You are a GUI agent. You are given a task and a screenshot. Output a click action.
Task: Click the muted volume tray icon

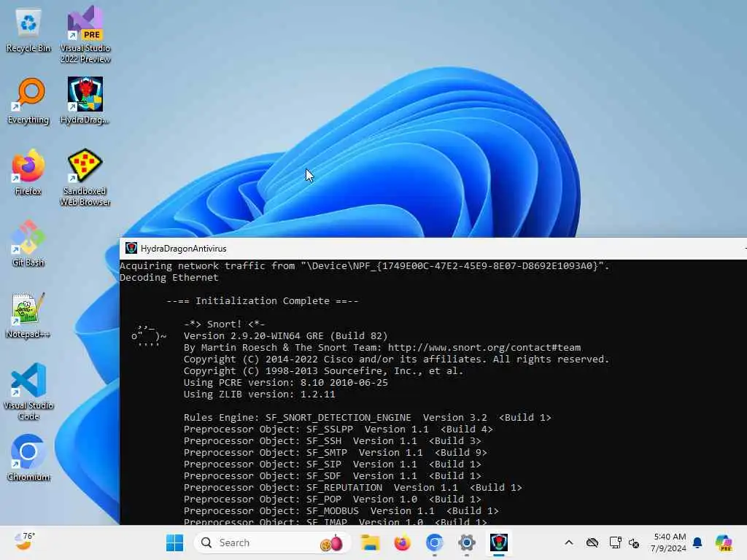click(634, 542)
